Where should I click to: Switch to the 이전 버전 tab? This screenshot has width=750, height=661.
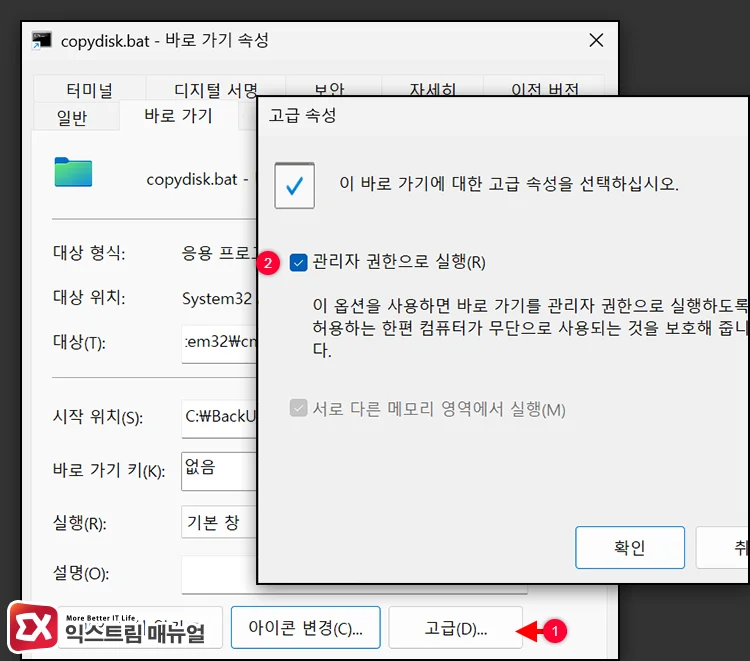point(544,87)
